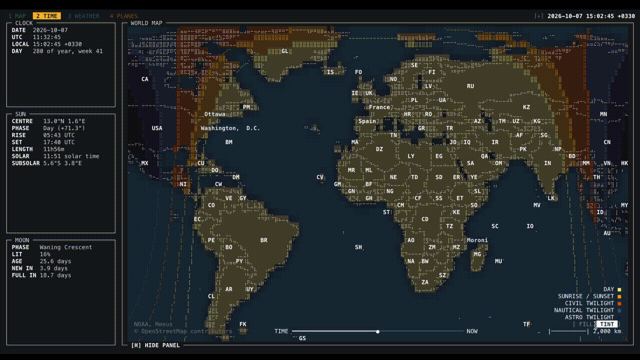Open the 3 WEATHER tab
Viewport: 640px width, 360px height.
84,16
